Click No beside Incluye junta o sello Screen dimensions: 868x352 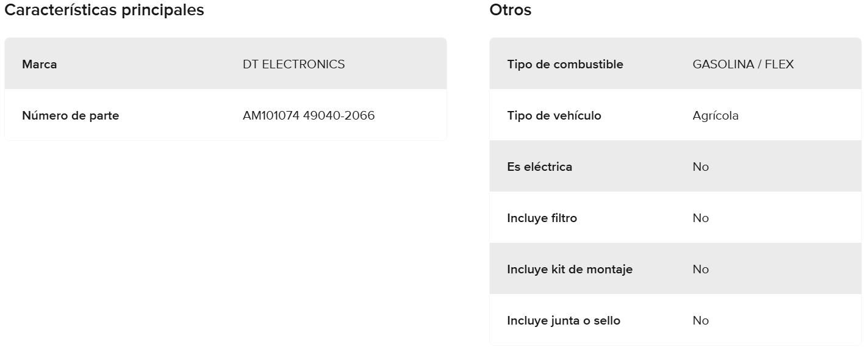701,320
